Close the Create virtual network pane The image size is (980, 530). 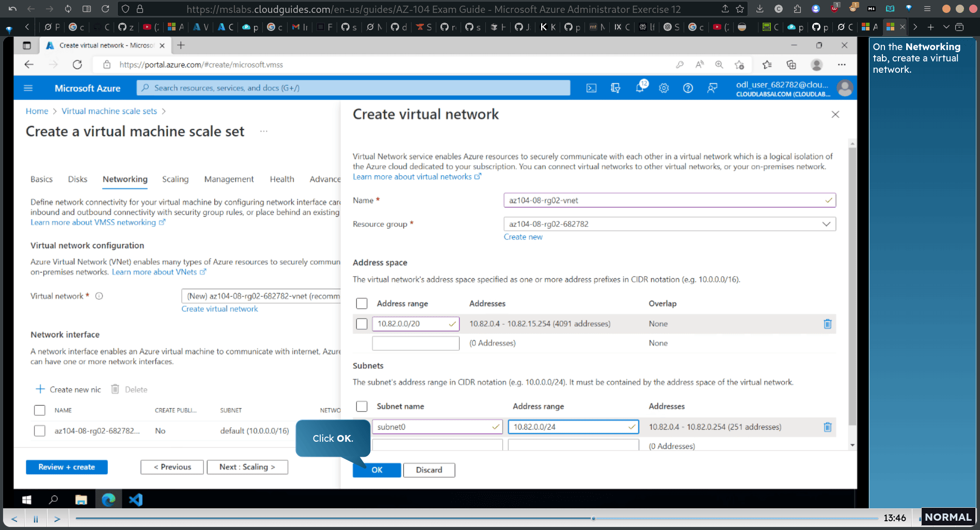point(835,115)
